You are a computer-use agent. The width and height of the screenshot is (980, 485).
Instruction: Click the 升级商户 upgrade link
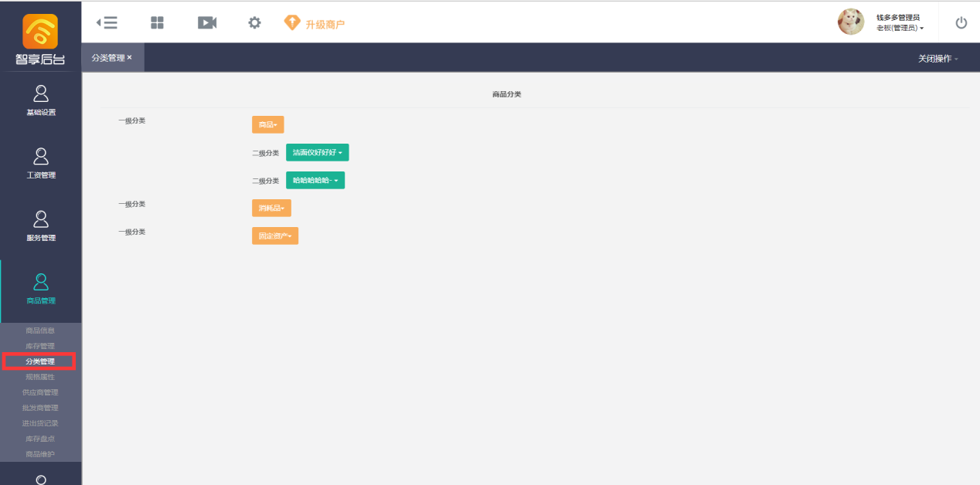315,24
